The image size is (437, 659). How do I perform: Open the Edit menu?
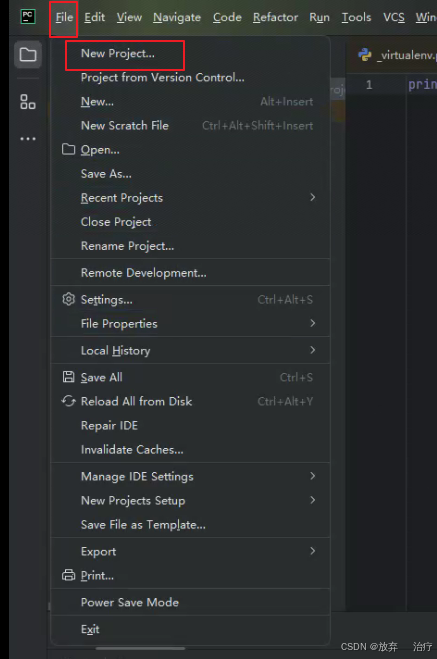(x=94, y=17)
